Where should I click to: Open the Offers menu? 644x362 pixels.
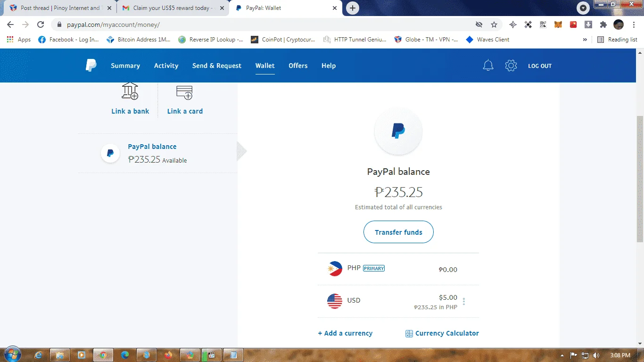pyautogui.click(x=298, y=66)
